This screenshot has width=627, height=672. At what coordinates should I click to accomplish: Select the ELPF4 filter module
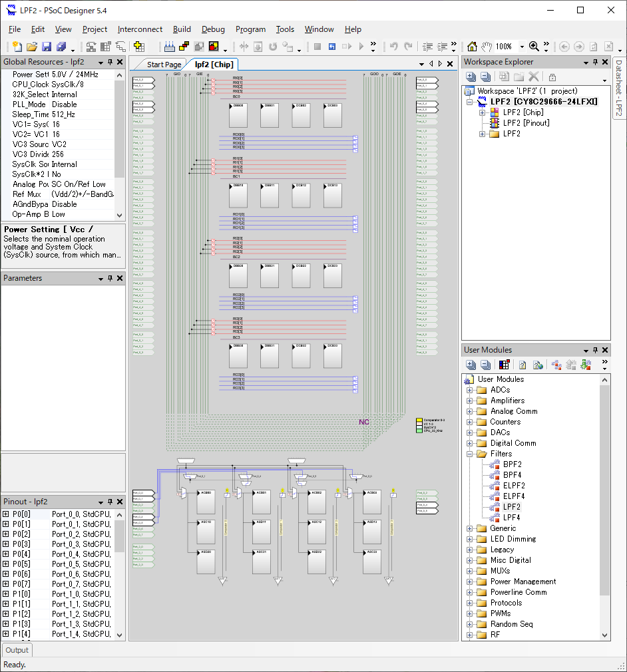(x=514, y=496)
